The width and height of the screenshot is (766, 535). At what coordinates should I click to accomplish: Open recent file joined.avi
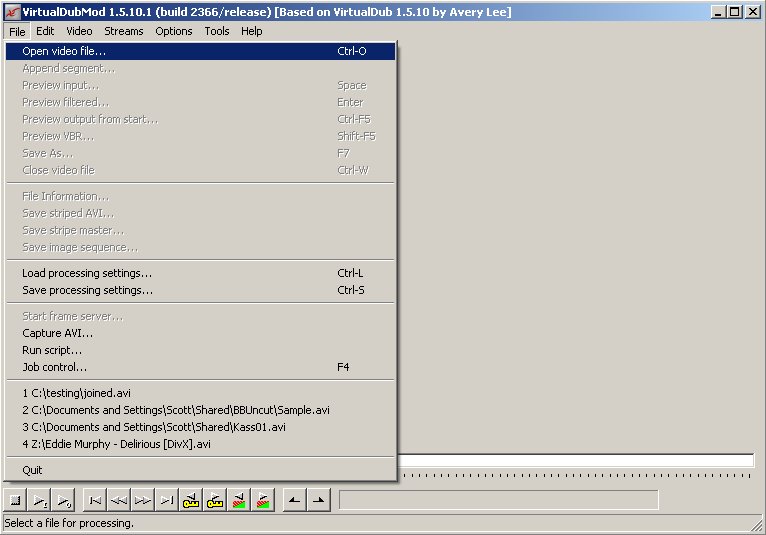tap(200, 393)
